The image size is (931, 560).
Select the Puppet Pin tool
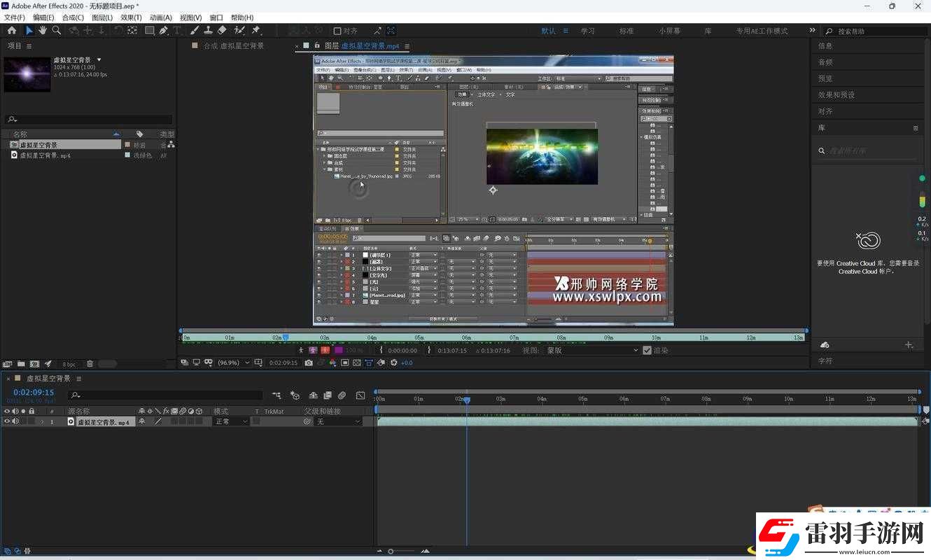click(255, 31)
